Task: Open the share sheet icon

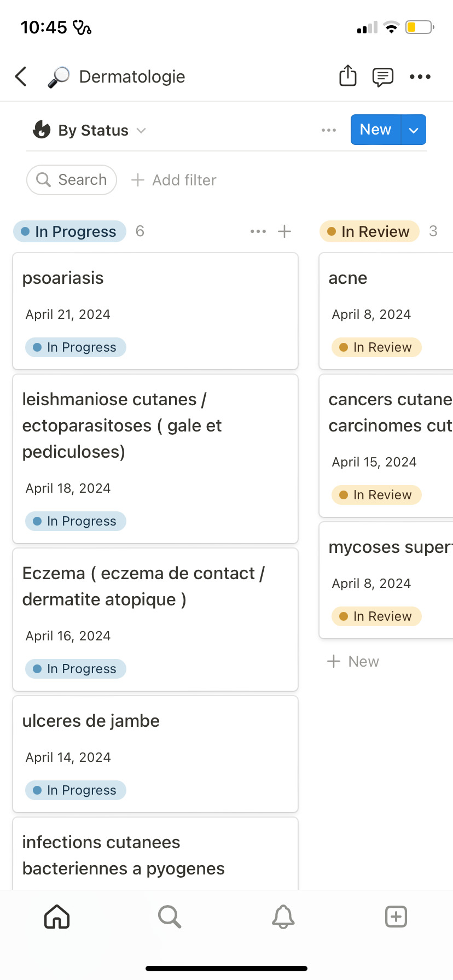Action: click(x=347, y=76)
